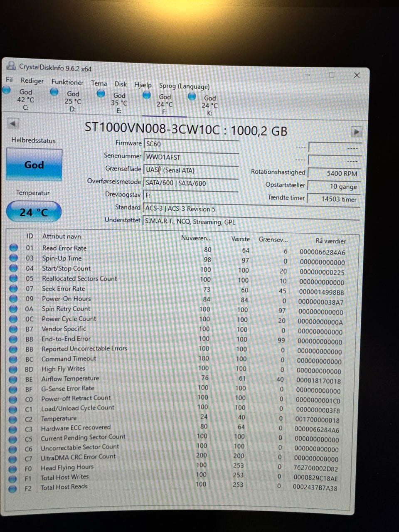
Task: Click status icon for Command Timeout
Action: (x=13, y=359)
